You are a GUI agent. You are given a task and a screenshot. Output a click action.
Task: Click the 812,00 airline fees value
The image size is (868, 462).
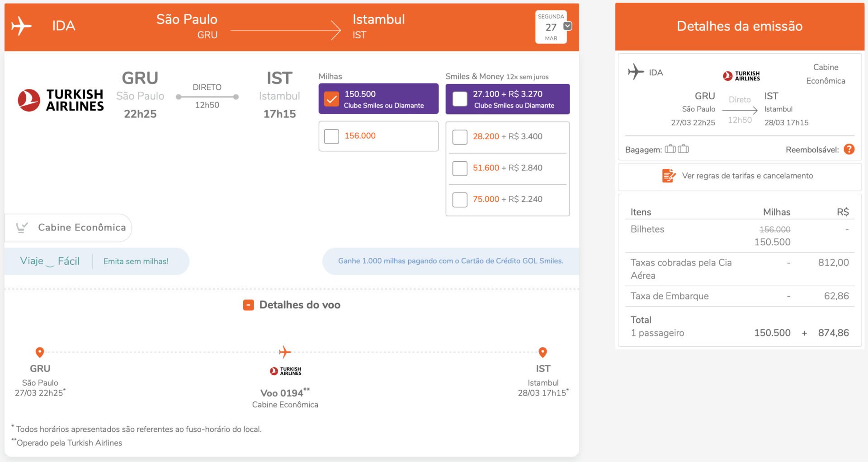pyautogui.click(x=833, y=263)
